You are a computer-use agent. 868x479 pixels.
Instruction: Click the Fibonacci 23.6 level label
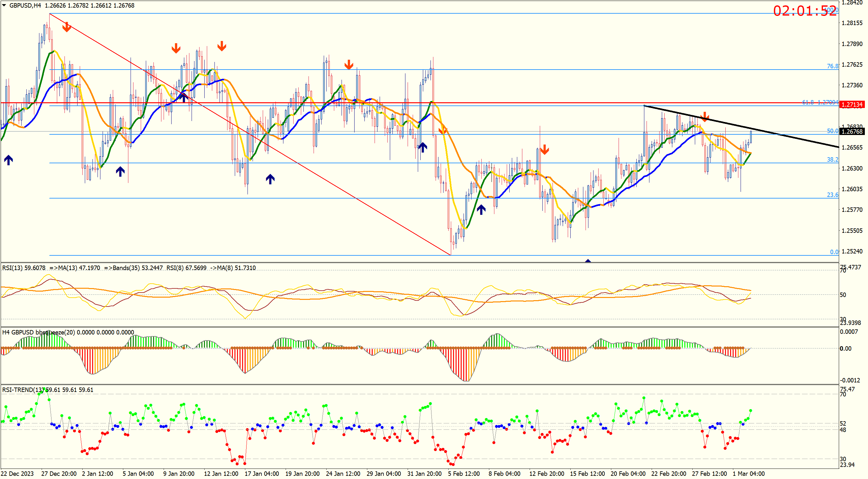click(x=832, y=195)
